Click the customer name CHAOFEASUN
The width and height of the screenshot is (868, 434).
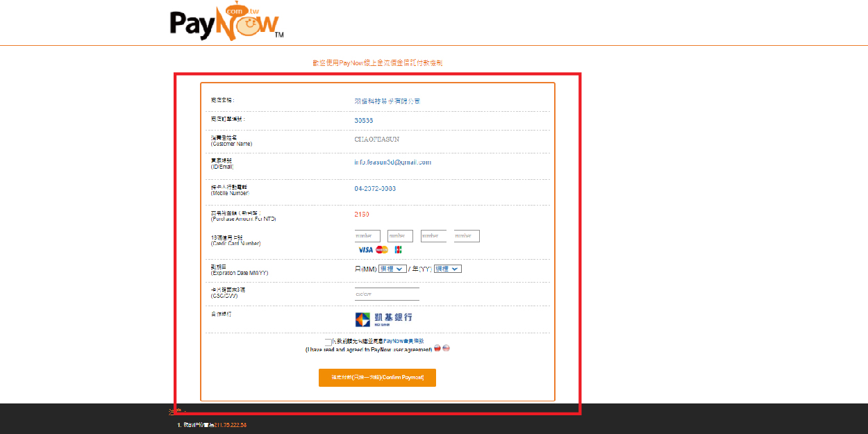(376, 139)
